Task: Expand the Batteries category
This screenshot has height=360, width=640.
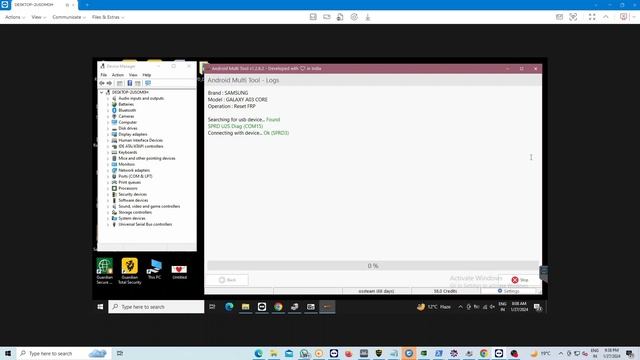Action: [108, 104]
